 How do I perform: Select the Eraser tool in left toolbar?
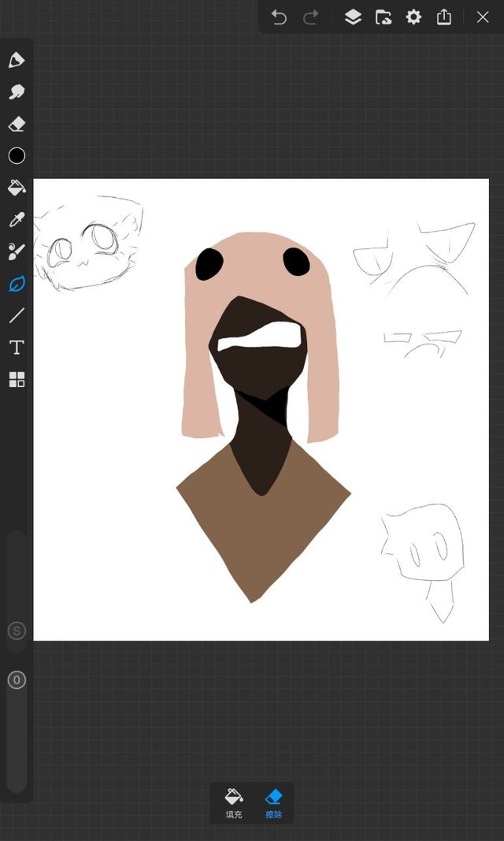pos(17,125)
